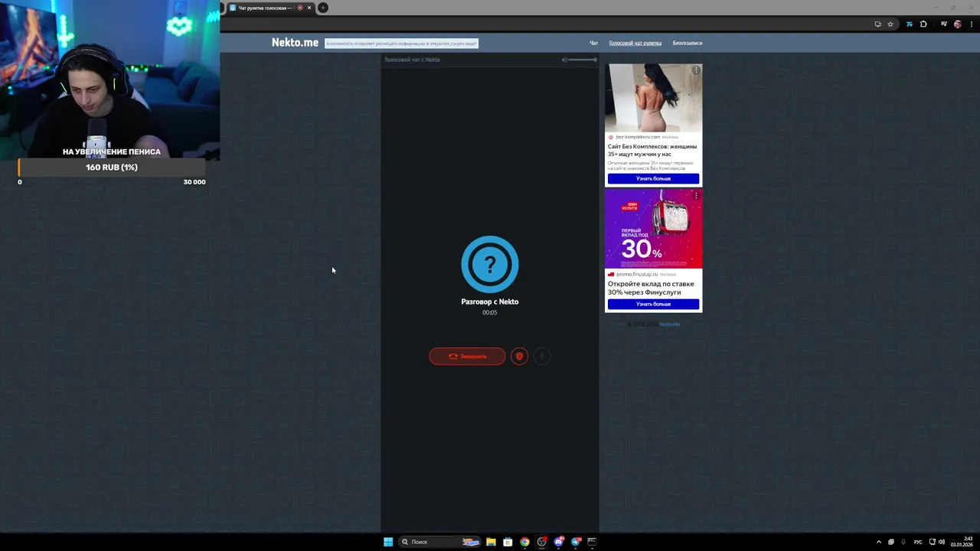Image resolution: width=980 pixels, height=551 pixels.
Task: Click Узнать больше on Финуслуги ad
Action: click(x=653, y=304)
